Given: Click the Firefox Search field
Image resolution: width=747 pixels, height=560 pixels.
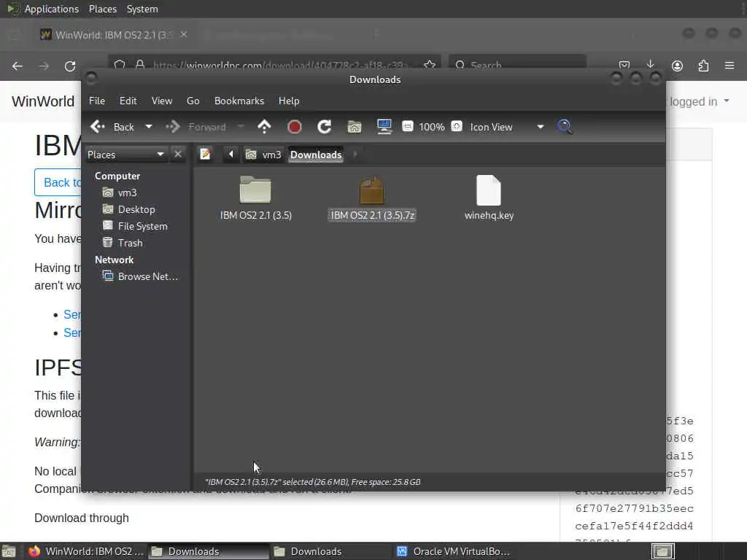Looking at the screenshot, I should [x=517, y=65].
